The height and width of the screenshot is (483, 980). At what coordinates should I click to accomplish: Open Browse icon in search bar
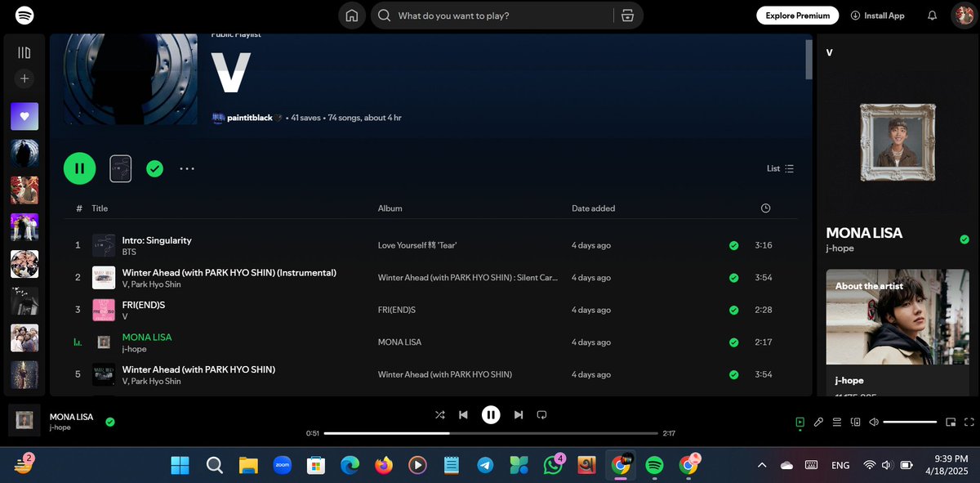click(627, 16)
